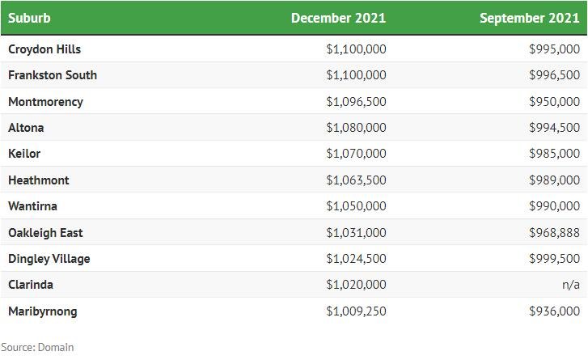Image resolution: width=588 pixels, height=364 pixels.
Task: Click the December 2021 column header
Action: click(338, 18)
